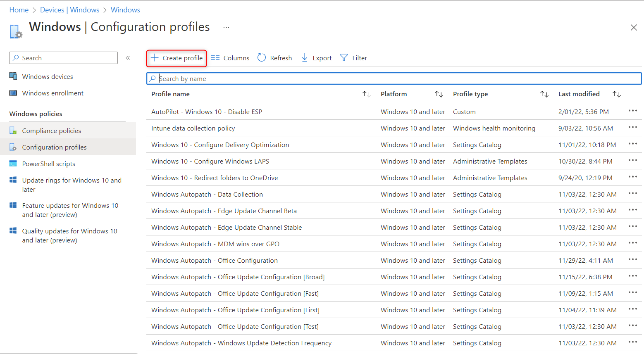Open PowerShell scripts section
This screenshot has width=644, height=354.
pos(49,164)
